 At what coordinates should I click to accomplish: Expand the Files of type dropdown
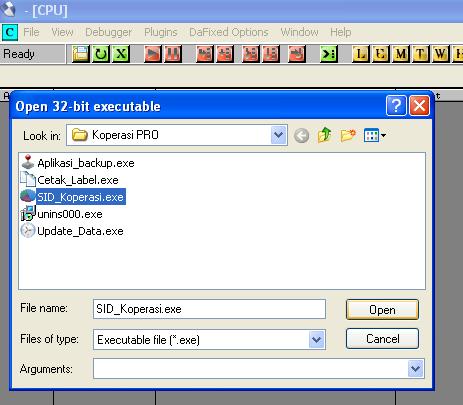(x=317, y=340)
